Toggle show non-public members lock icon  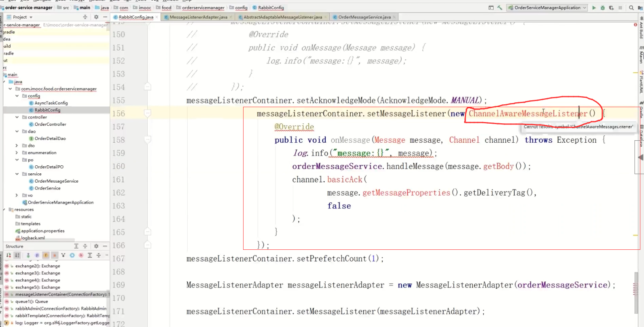[x=55, y=255]
